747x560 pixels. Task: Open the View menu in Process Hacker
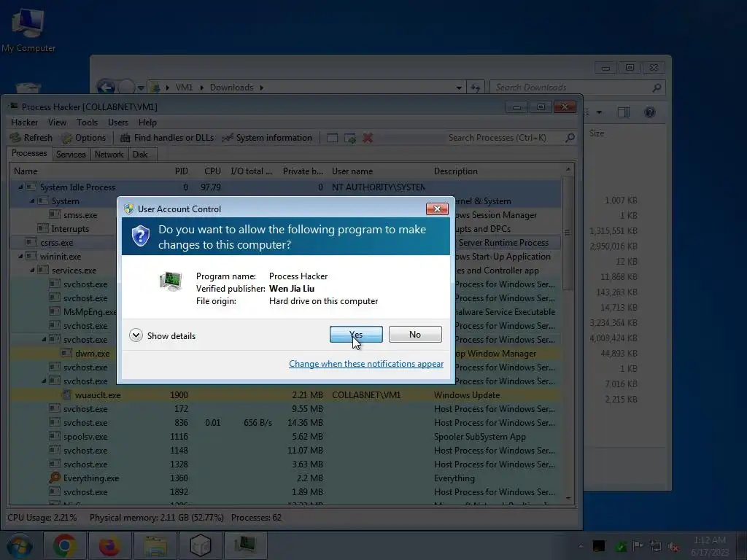coord(57,122)
